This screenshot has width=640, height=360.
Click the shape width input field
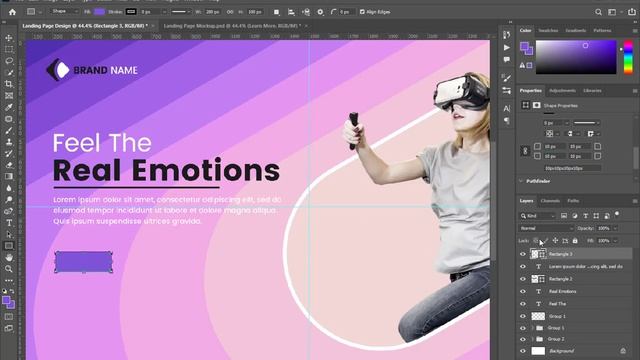pyautogui.click(x=212, y=12)
